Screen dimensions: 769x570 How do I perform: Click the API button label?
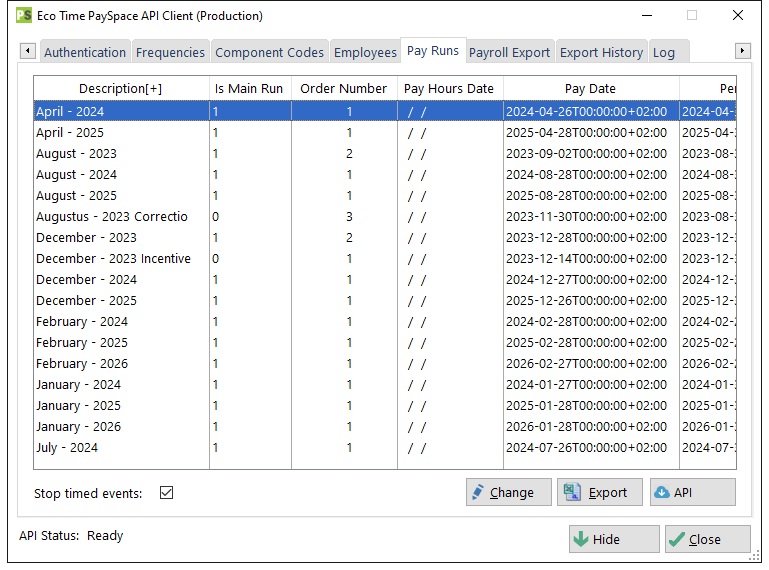(683, 492)
